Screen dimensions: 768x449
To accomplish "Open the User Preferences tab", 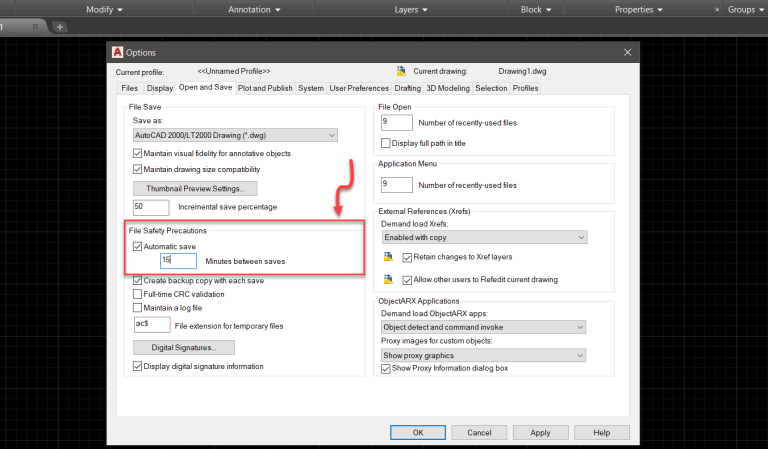I will tap(359, 88).
